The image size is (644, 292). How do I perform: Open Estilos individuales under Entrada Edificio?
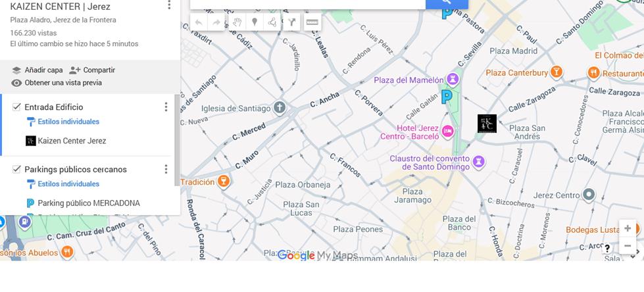(x=68, y=122)
